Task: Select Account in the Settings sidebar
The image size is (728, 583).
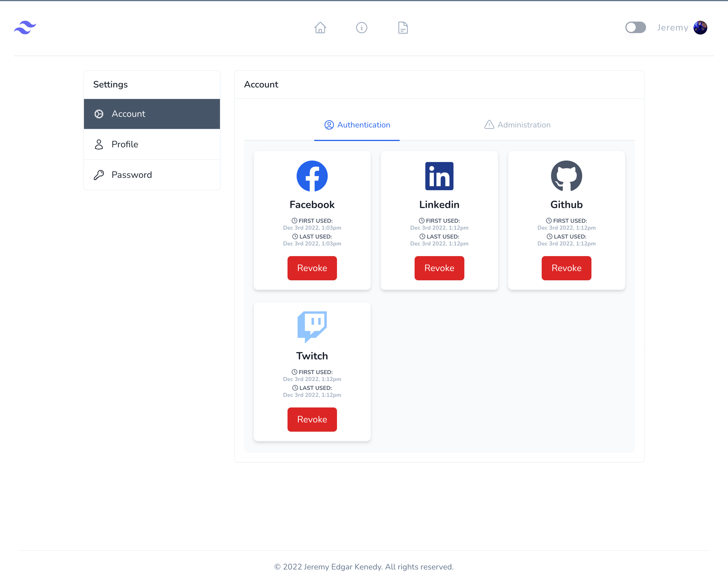Action: 152,114
